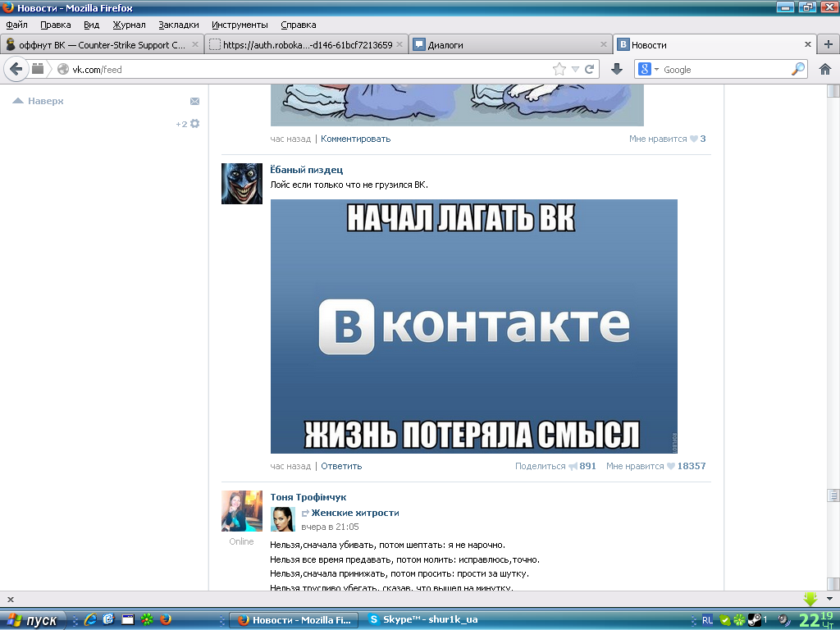
Task: Close the auth.roboka tab
Action: 399,44
